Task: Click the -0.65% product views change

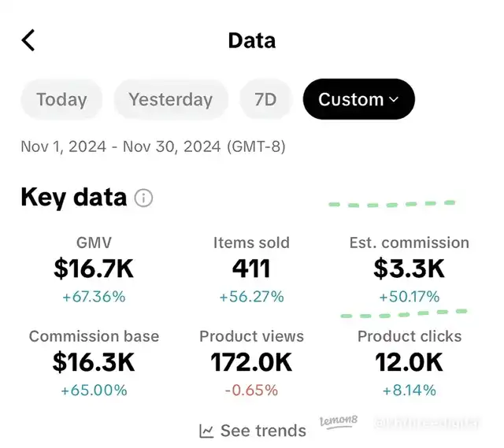Action: tap(251, 391)
